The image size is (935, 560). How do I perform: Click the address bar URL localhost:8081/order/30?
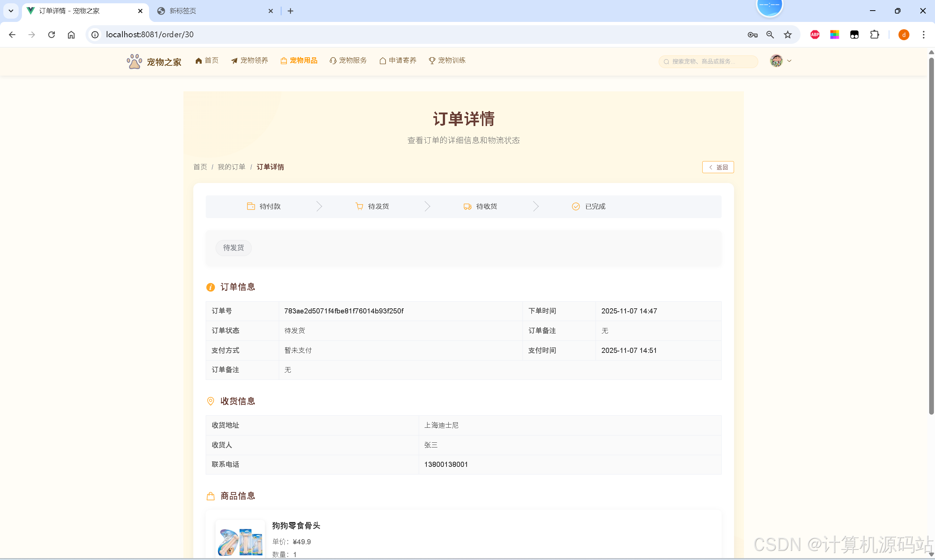[150, 35]
